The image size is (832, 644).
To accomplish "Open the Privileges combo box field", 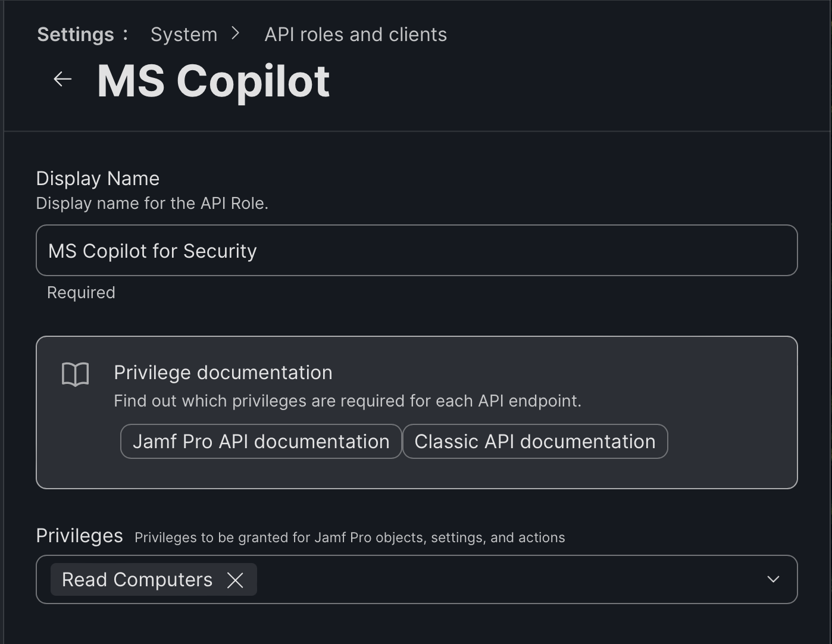I will point(476,579).
